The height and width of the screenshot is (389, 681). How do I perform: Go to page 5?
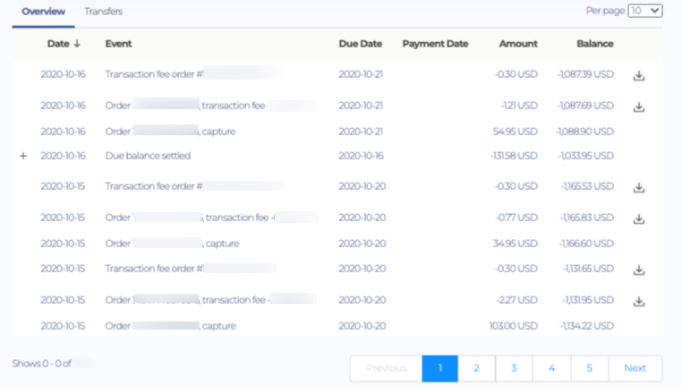pyautogui.click(x=589, y=368)
